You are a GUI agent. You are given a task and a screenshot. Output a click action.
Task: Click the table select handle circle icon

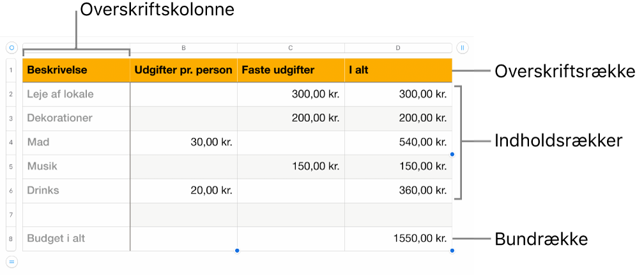(11, 47)
